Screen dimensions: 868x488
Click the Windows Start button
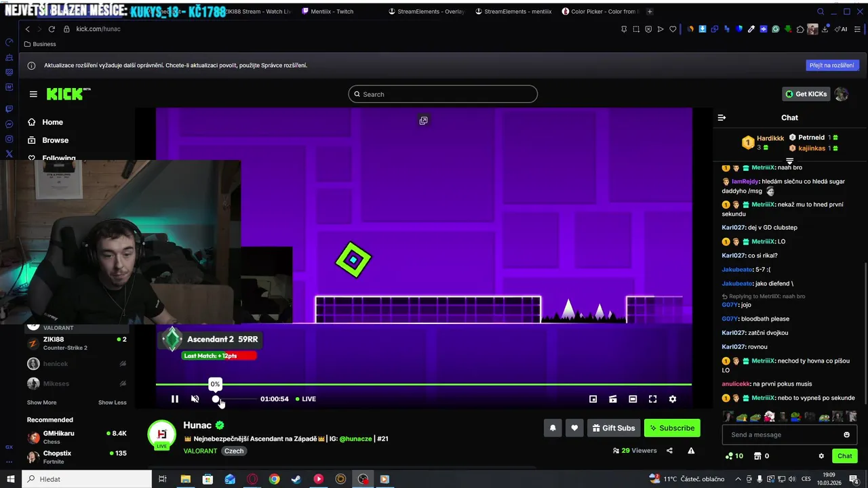[11, 479]
